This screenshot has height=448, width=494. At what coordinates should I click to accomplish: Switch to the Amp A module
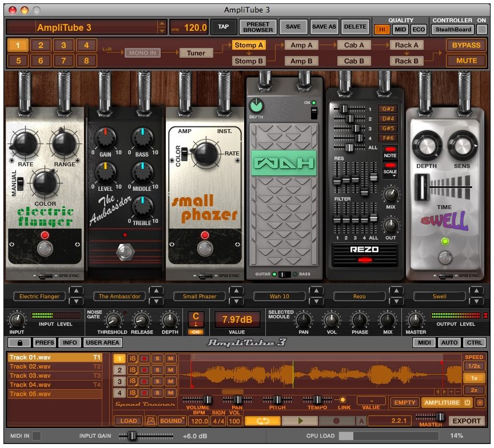point(301,45)
